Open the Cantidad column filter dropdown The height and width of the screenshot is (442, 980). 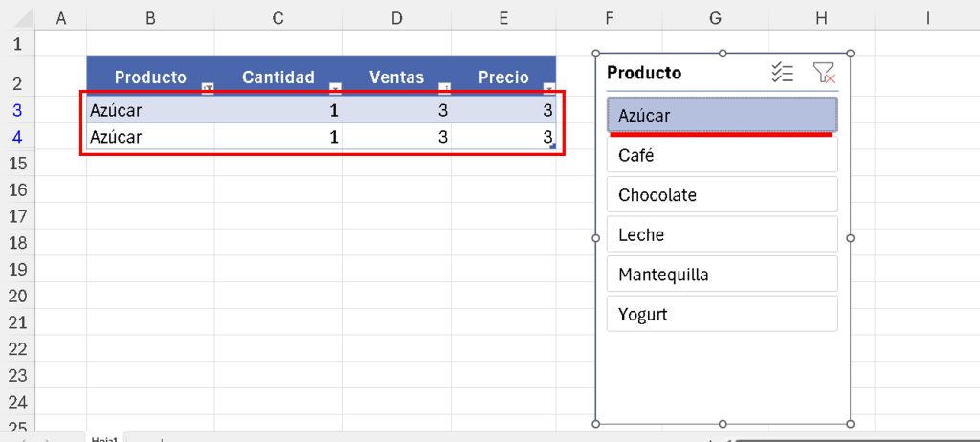point(335,88)
